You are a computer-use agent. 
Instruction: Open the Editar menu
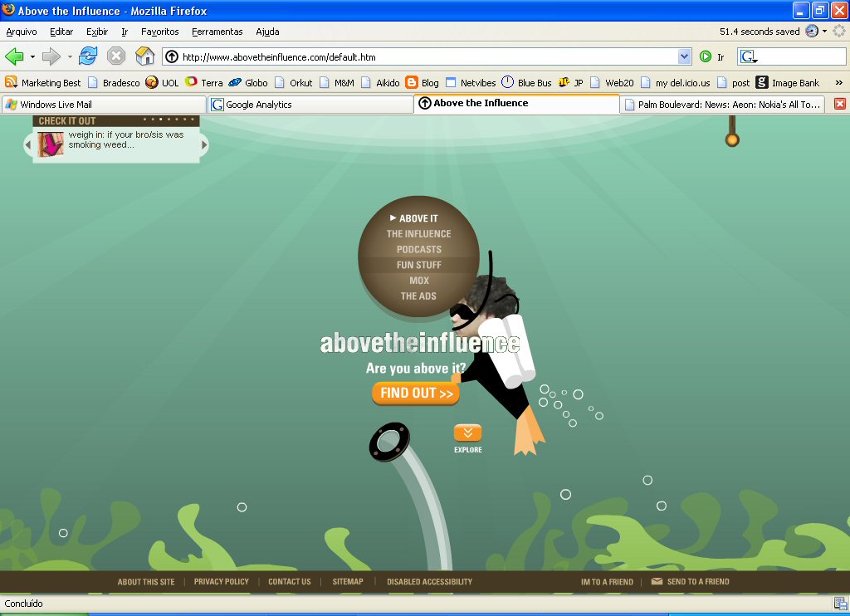pyautogui.click(x=61, y=32)
